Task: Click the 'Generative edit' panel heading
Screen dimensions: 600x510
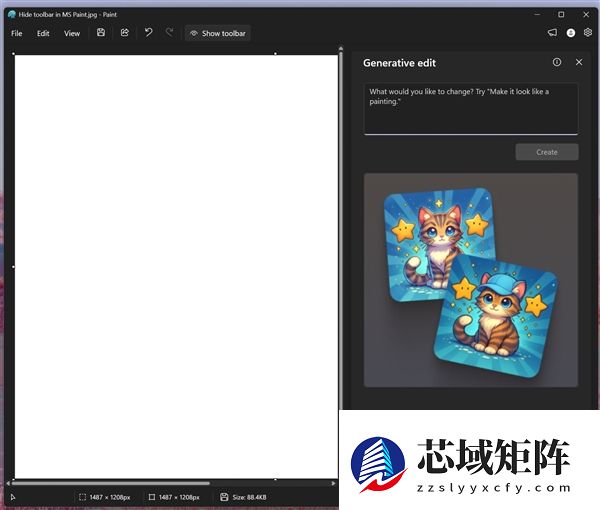Action: (399, 63)
